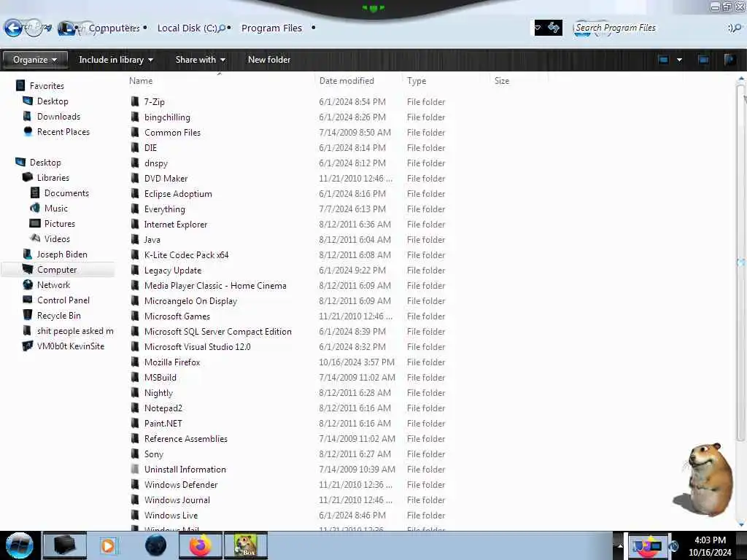Click Desktop icon under Favorites
Viewport: 747px width, 560px height.
pos(28,101)
